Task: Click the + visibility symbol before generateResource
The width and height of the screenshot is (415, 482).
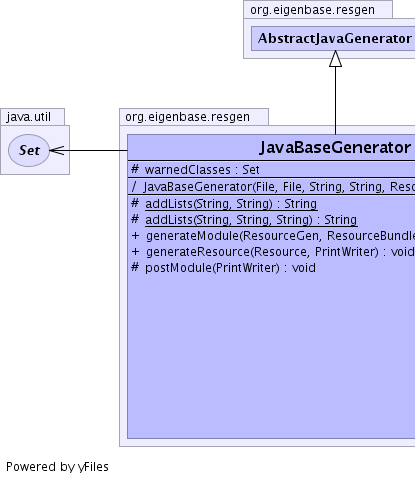Action: [x=135, y=251]
